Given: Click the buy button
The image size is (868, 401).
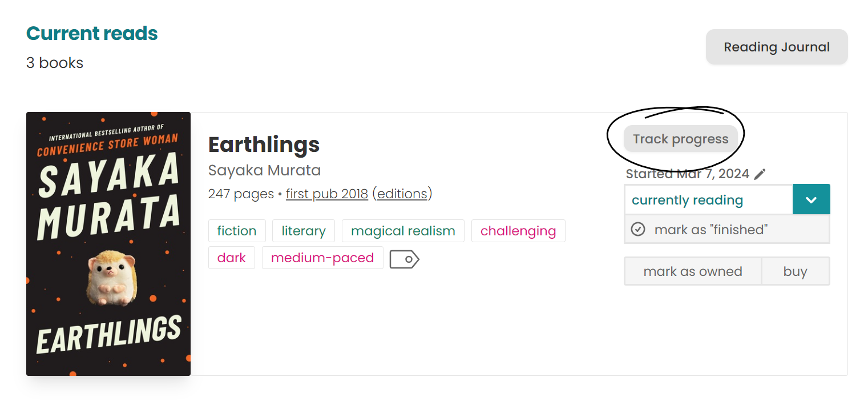Looking at the screenshot, I should point(796,271).
